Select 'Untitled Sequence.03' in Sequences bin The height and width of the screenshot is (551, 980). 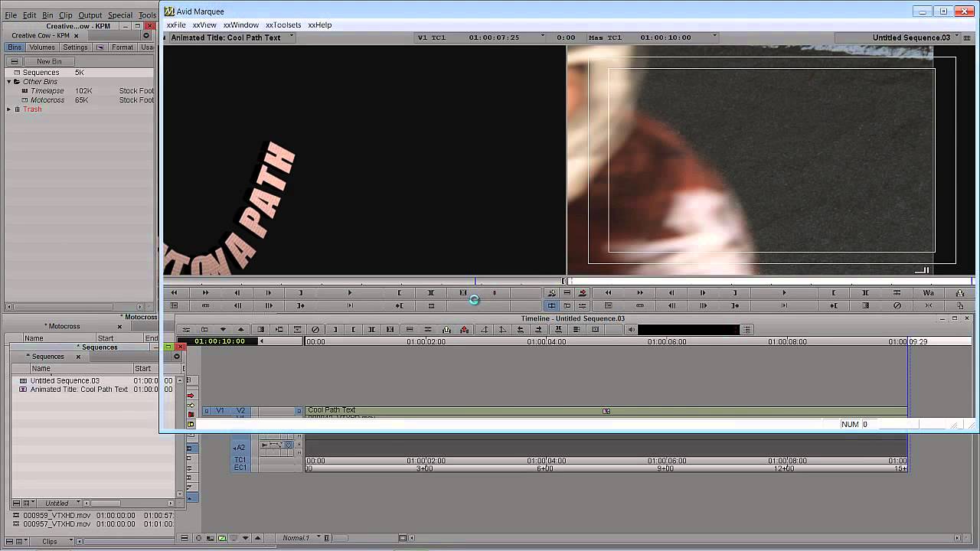pyautogui.click(x=64, y=380)
